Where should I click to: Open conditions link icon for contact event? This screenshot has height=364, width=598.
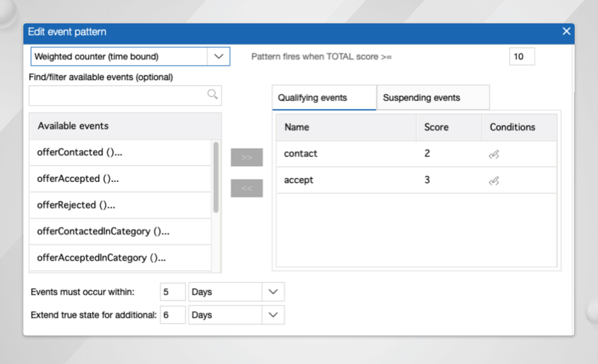pos(494,154)
